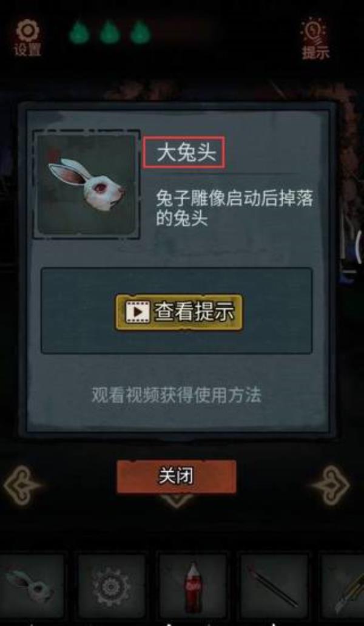Click the 兔子雕像 item description text

[x=234, y=209]
